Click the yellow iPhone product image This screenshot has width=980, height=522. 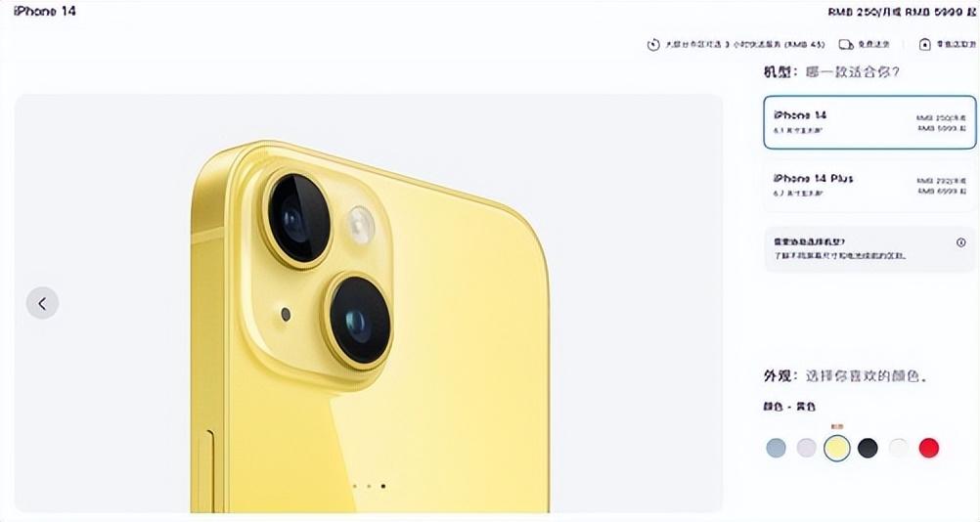pyautogui.click(x=369, y=326)
